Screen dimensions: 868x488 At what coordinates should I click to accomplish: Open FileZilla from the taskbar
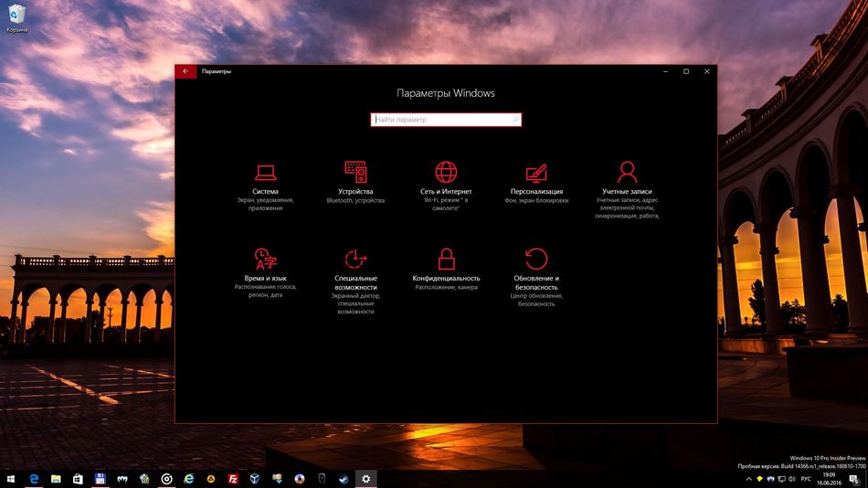[233, 479]
